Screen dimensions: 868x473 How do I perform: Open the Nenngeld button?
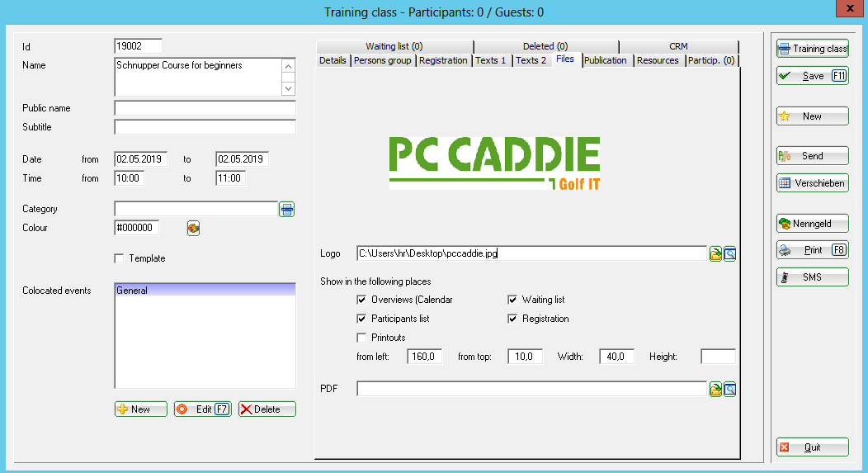[x=813, y=224]
